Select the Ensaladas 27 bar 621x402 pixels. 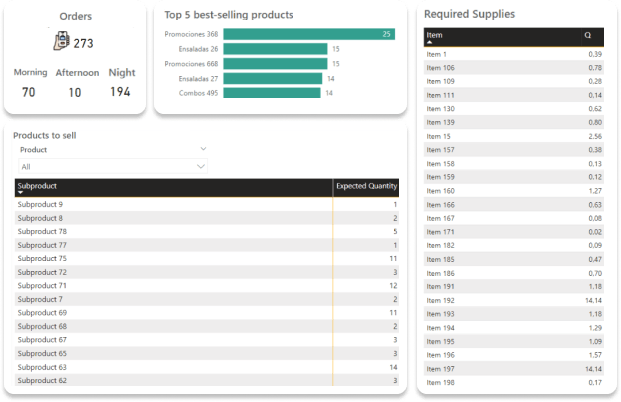272,78
